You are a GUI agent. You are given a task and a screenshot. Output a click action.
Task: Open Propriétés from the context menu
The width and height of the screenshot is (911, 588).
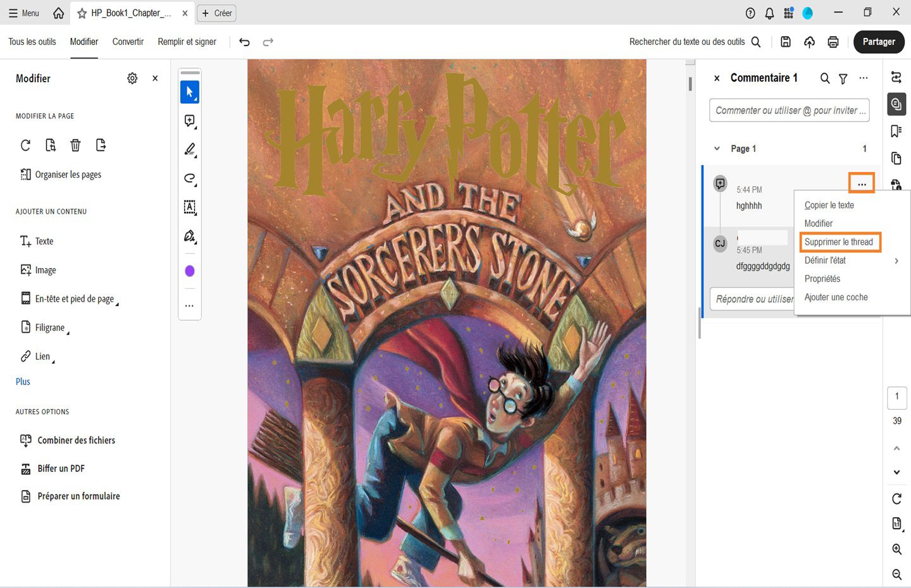822,279
